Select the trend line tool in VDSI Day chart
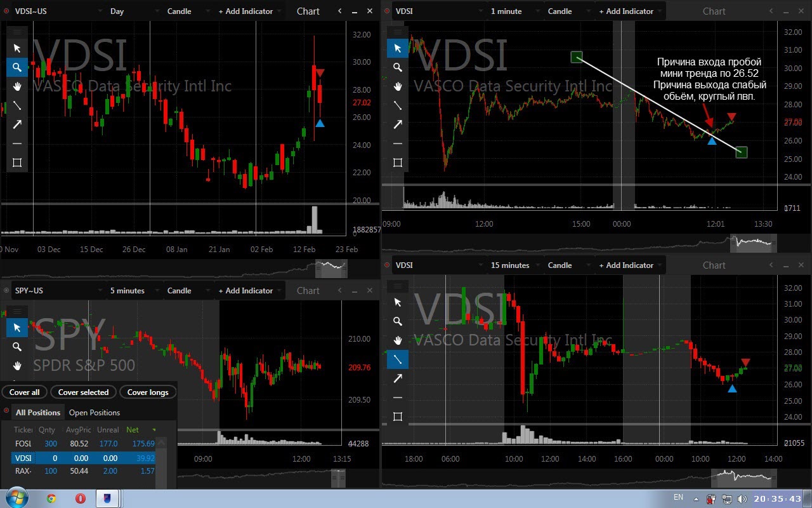Viewport: 812px width, 508px height. coord(17,105)
